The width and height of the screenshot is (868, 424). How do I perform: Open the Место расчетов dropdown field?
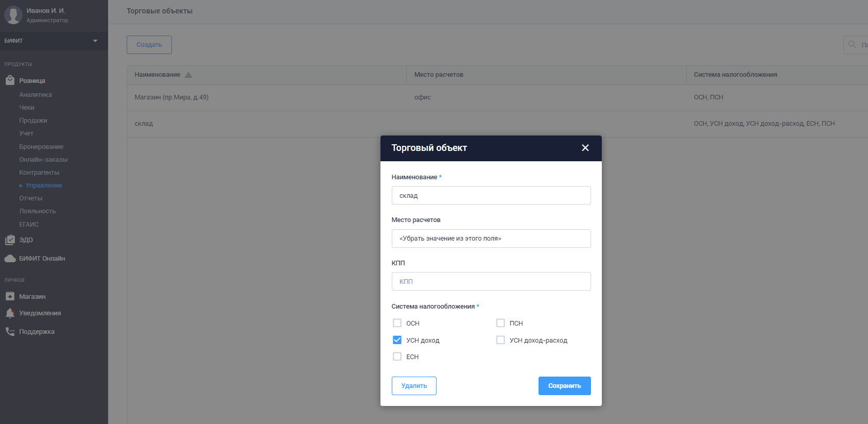491,239
